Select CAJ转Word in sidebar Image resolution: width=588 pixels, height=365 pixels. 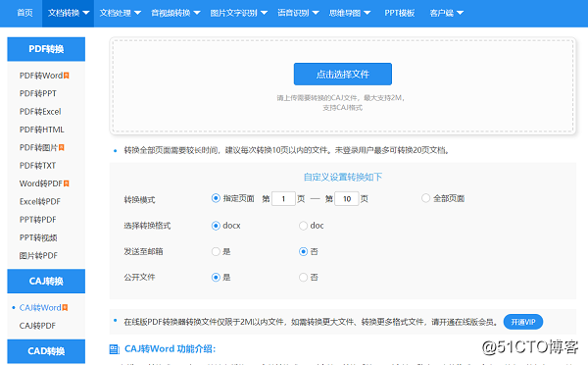[x=40, y=307]
